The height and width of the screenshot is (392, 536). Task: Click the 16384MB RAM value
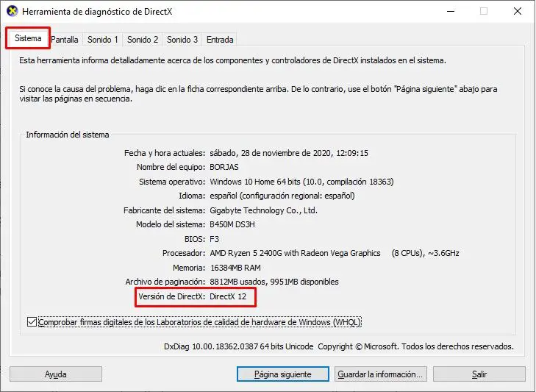[x=235, y=268]
